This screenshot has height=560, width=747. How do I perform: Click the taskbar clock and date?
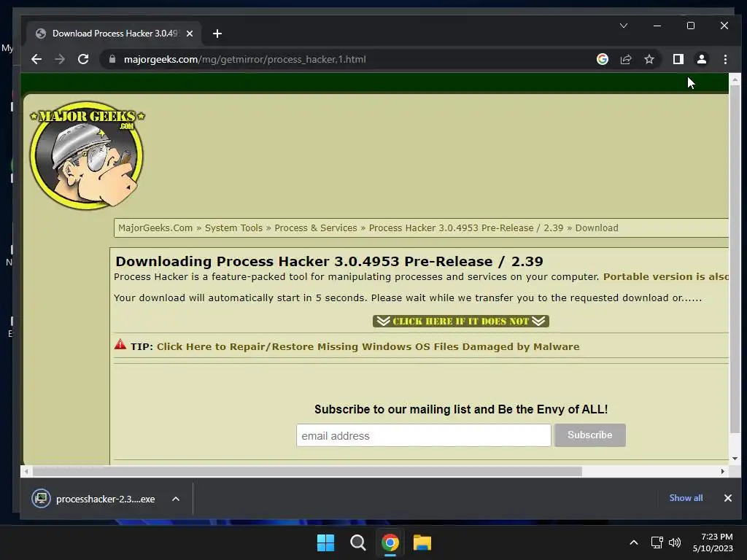713,542
